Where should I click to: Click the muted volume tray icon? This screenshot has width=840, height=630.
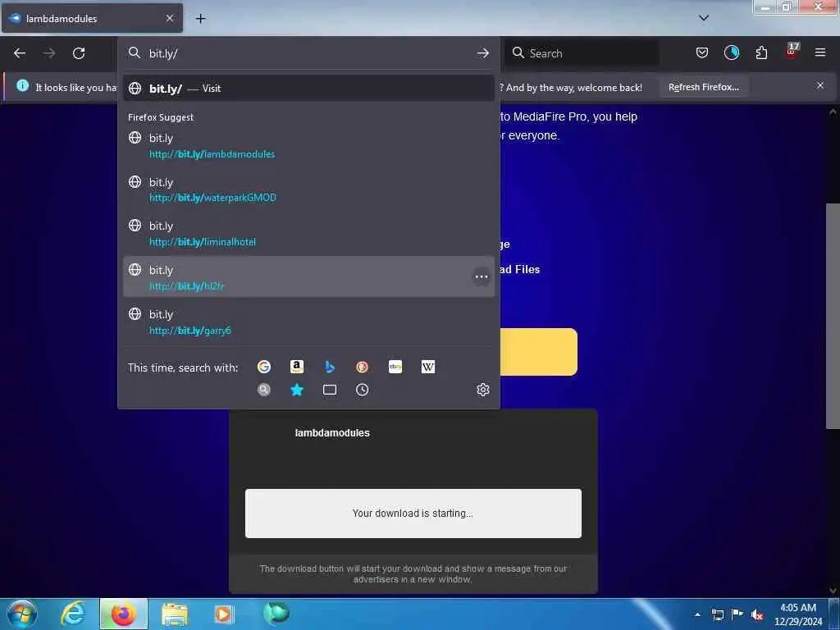[x=757, y=614]
